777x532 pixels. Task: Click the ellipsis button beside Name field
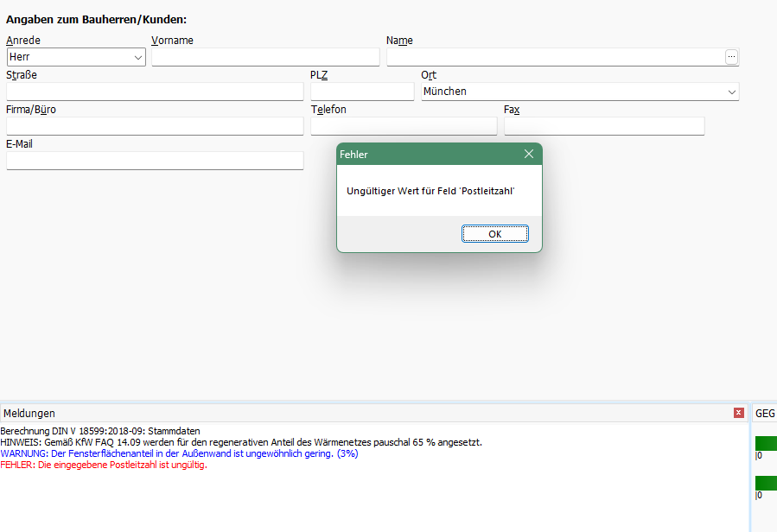pos(731,57)
